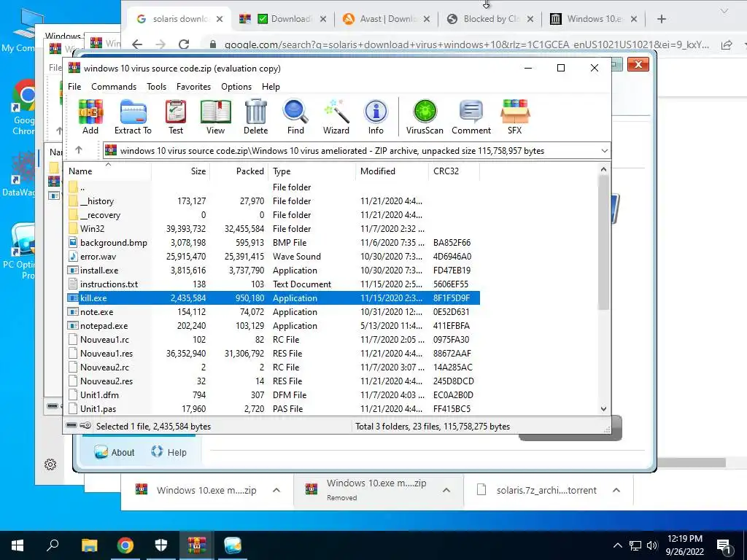
Task: Sort by Size column header
Action: 181,171
